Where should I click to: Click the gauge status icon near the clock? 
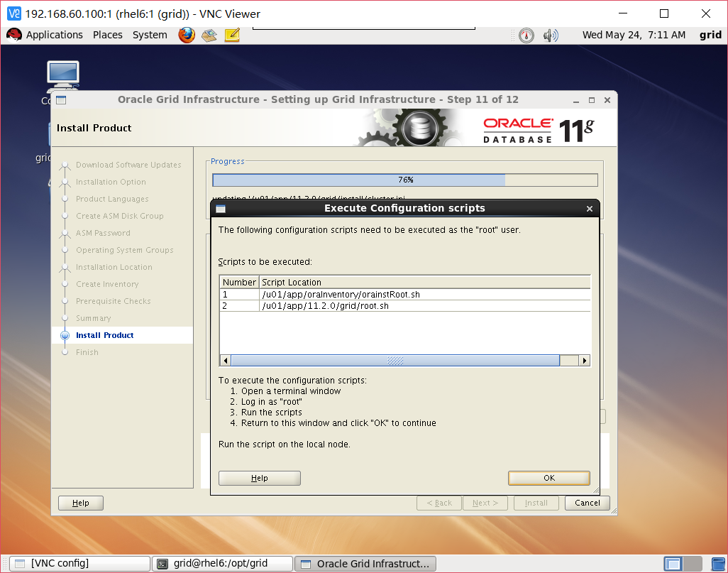pyautogui.click(x=526, y=34)
